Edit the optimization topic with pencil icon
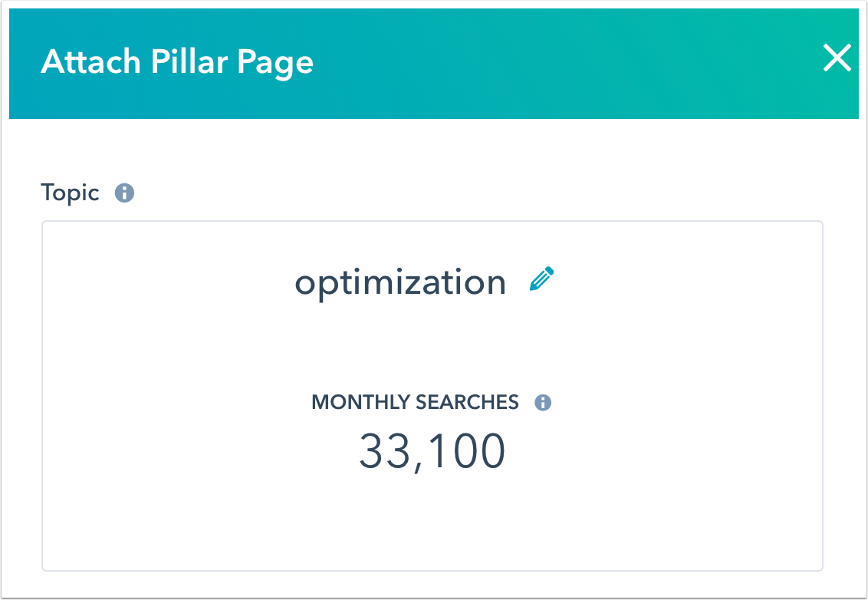868x600 pixels. click(541, 280)
